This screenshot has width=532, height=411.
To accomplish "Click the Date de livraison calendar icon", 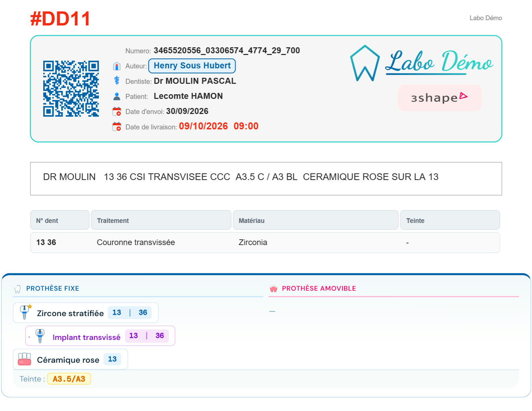I will (x=117, y=127).
